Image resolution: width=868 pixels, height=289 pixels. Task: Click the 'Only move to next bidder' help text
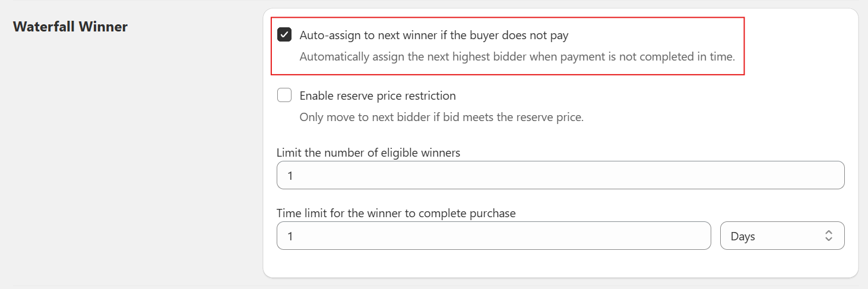coord(441,117)
